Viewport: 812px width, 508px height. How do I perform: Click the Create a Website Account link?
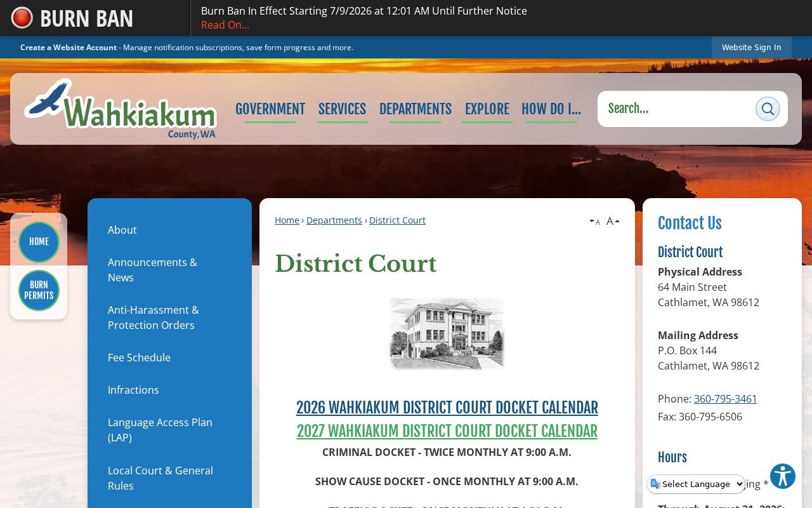[69, 48]
